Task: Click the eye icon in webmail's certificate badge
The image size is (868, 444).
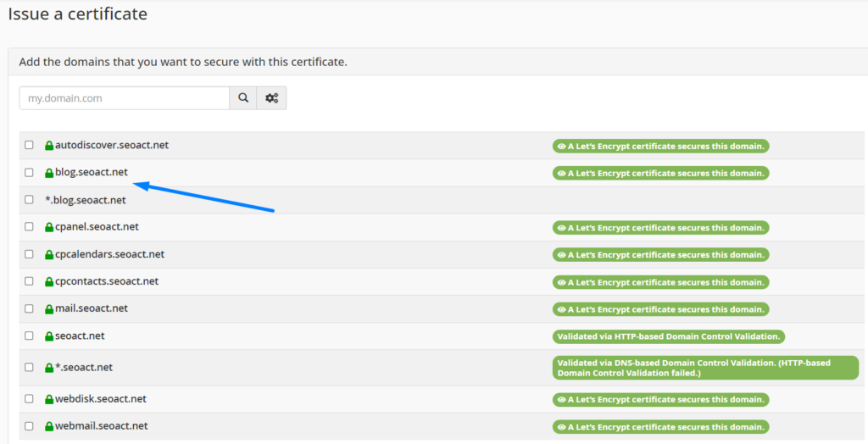Action: [x=561, y=427]
